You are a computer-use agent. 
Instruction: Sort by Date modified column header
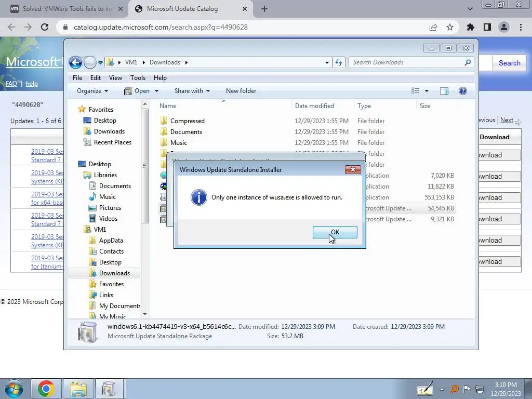pos(323,106)
